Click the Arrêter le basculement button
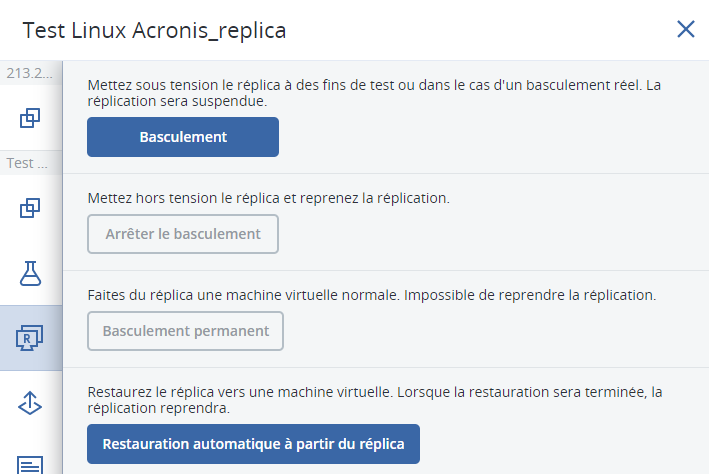The height and width of the screenshot is (474, 709). click(183, 234)
